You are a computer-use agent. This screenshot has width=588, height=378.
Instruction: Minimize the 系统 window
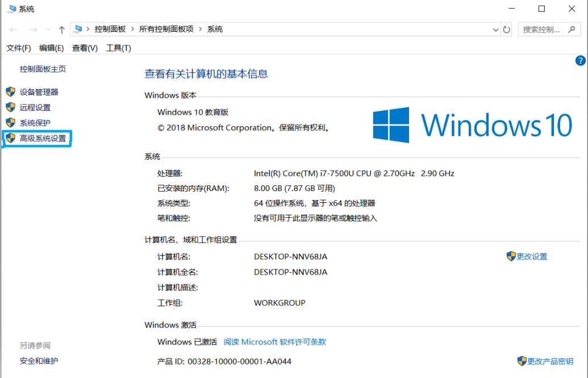pos(512,9)
